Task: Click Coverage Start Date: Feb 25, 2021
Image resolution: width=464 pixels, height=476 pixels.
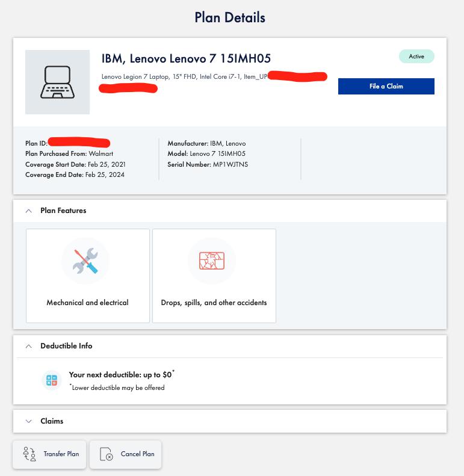Action: coord(75,164)
